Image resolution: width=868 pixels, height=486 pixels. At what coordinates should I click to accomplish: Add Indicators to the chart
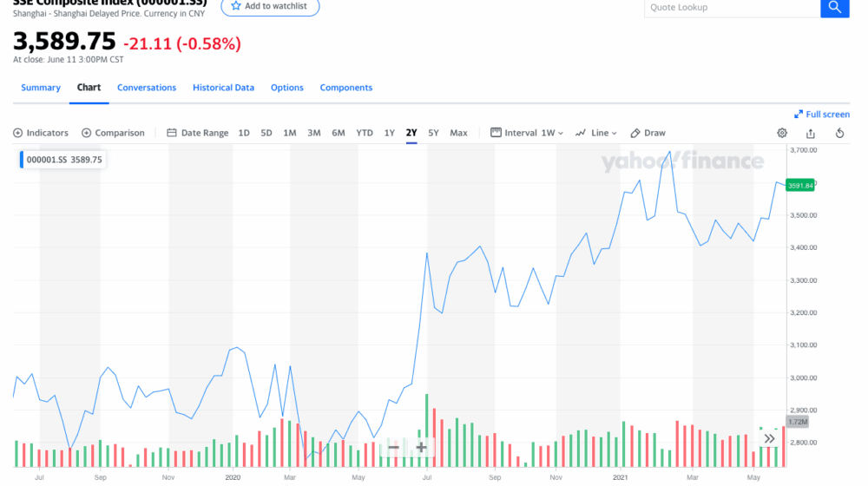pyautogui.click(x=41, y=133)
